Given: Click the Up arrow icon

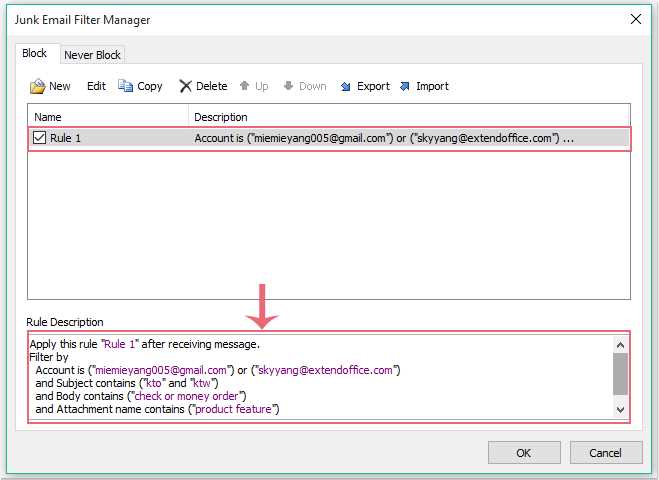Looking at the screenshot, I should (x=244, y=86).
